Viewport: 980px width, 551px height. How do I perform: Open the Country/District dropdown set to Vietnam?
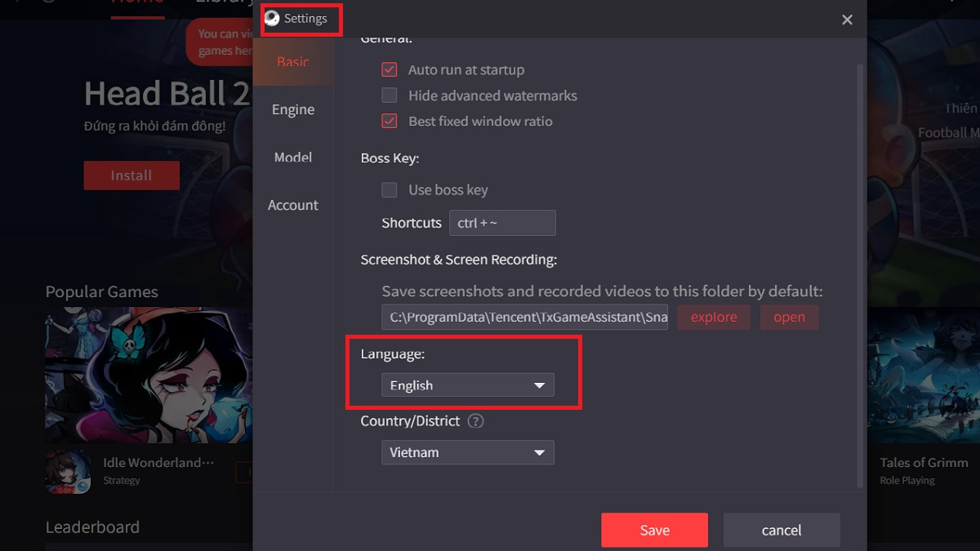pyautogui.click(x=468, y=452)
